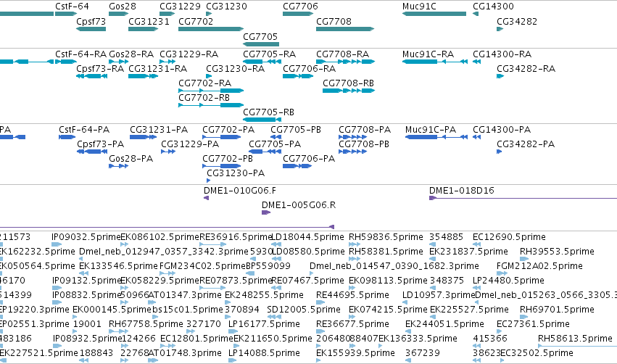The height and width of the screenshot is (364, 617).
Task: Select the CG31230 gene label
Action: click(226, 7)
